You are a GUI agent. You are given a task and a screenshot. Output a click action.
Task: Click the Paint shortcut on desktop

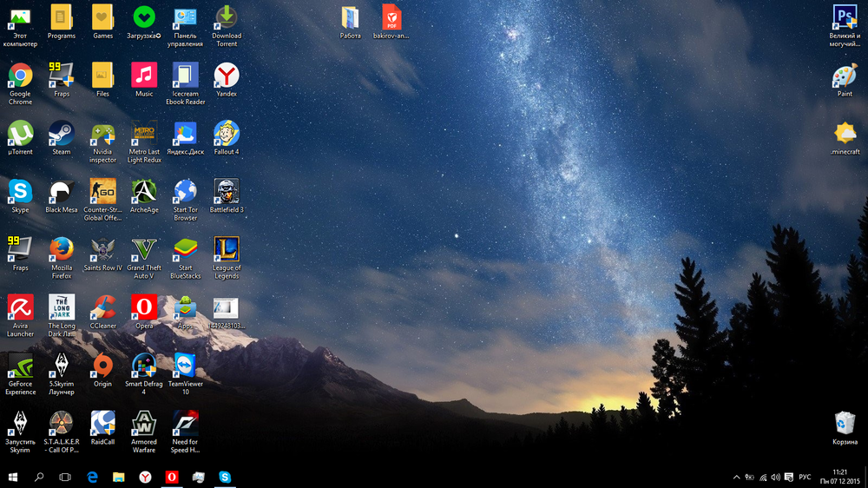point(845,76)
